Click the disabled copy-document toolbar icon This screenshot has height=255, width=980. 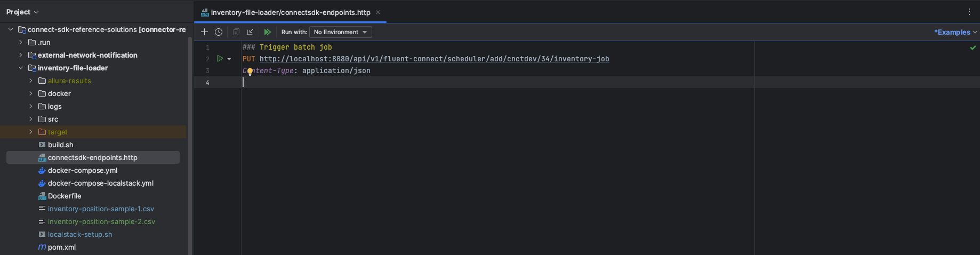click(236, 32)
